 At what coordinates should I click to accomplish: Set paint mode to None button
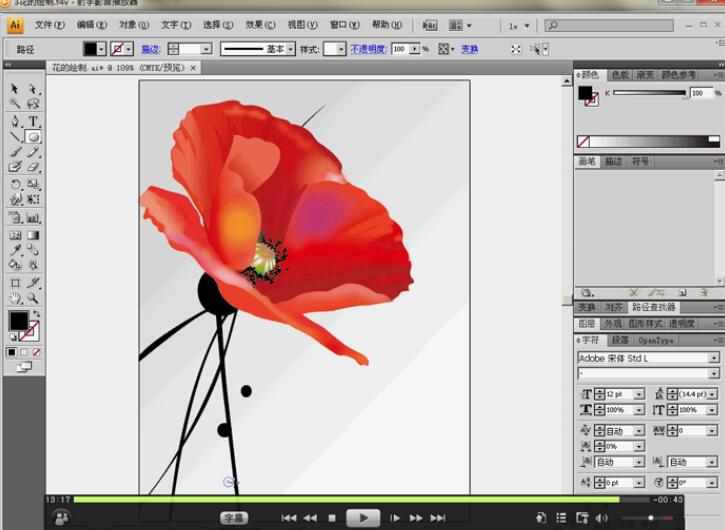(37, 352)
